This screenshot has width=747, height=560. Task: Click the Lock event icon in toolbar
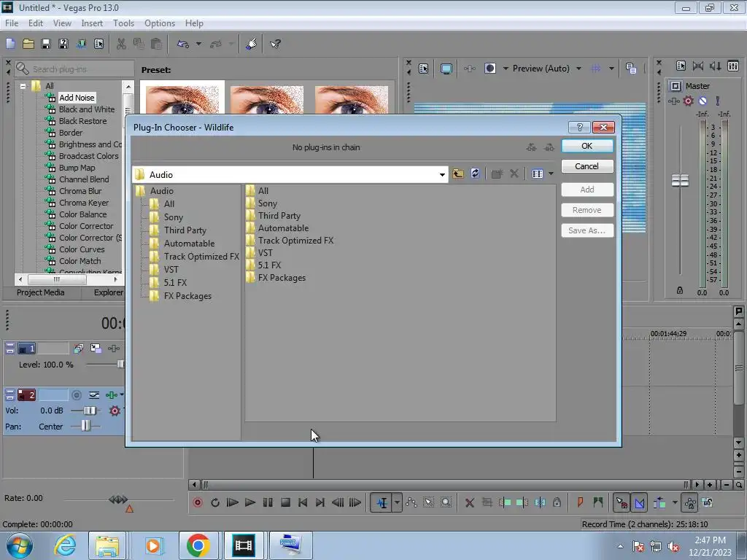coord(557,502)
